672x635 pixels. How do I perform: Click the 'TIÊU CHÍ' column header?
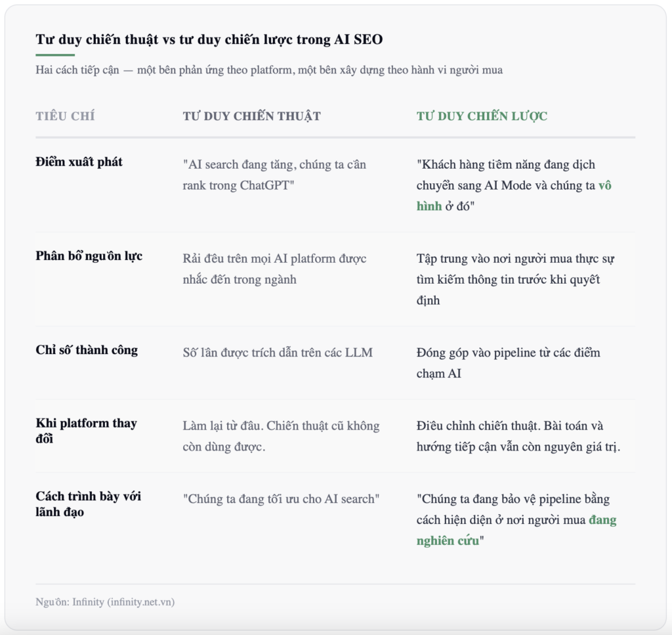coord(65,116)
